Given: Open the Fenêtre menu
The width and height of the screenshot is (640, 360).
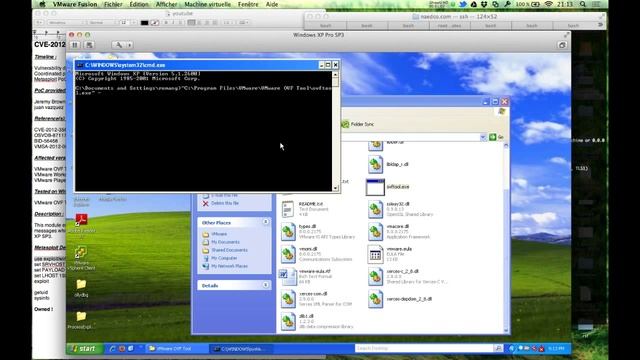Looking at the screenshot, I should pos(248,4).
